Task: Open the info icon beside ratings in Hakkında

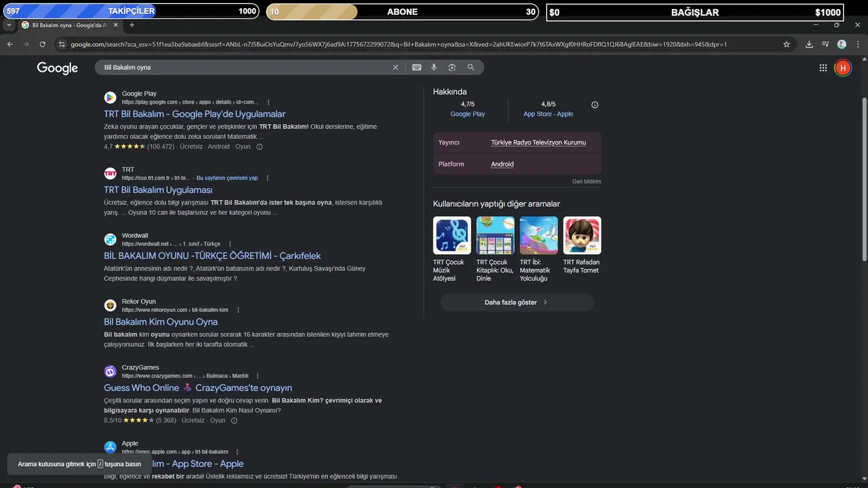Action: [595, 105]
